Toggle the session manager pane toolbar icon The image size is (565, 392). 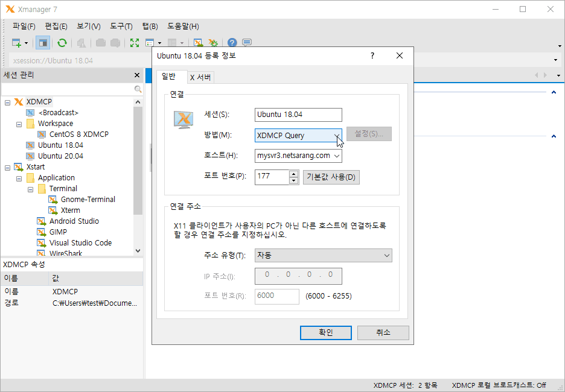pyautogui.click(x=43, y=43)
